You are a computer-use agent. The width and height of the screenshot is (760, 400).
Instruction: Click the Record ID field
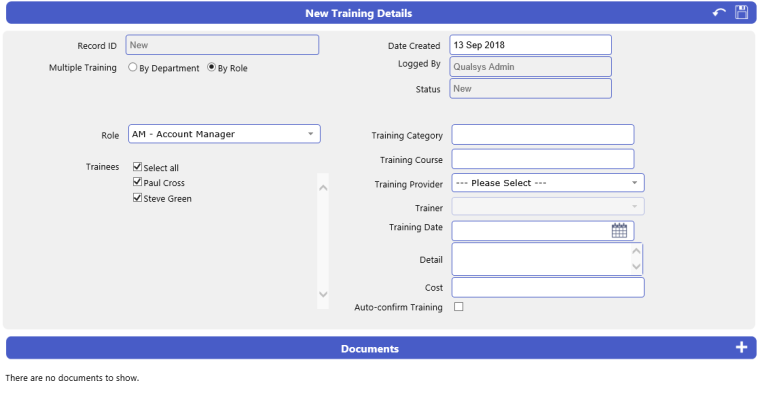click(222, 45)
